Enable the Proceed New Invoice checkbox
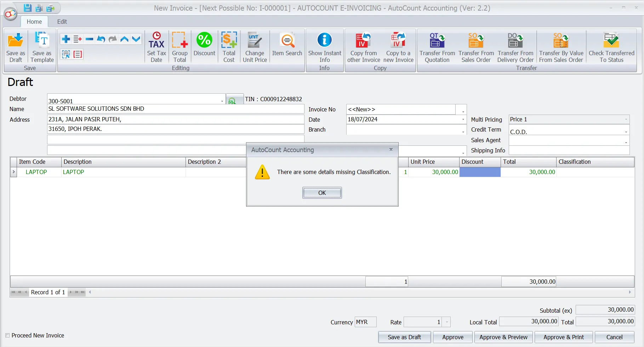This screenshot has height=347, width=644. pyautogui.click(x=7, y=335)
